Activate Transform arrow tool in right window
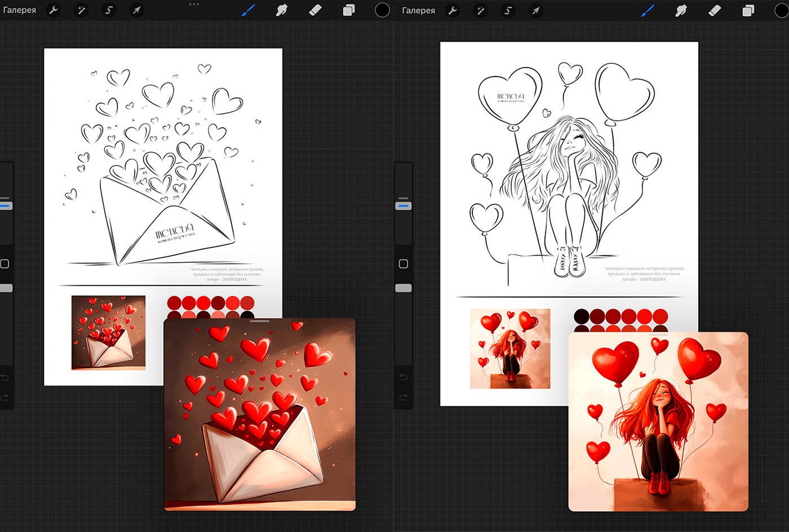Image resolution: width=789 pixels, height=532 pixels. click(535, 10)
